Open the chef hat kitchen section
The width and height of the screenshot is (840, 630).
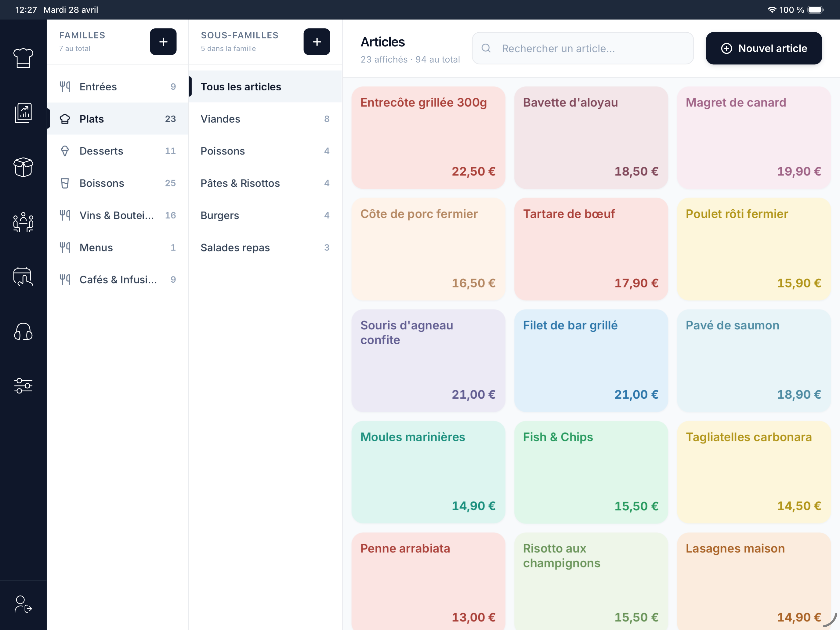click(x=23, y=58)
